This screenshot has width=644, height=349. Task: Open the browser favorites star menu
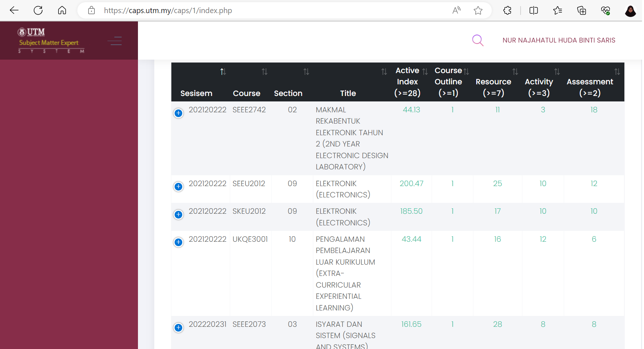(557, 11)
